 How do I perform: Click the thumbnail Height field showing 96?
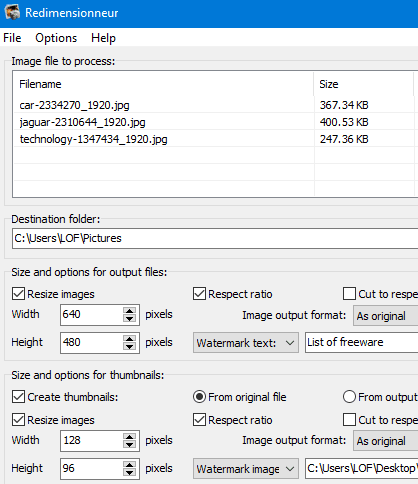click(91, 468)
